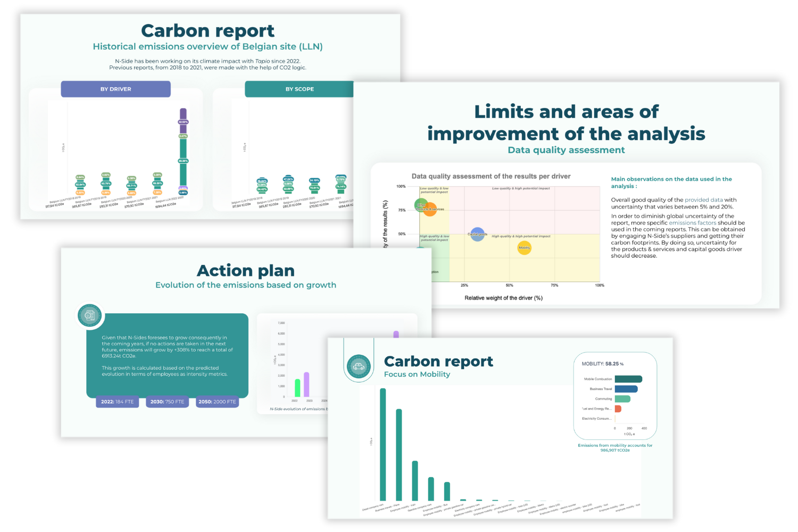798x532 pixels.
Task: Click the 2030: 750 FTE button
Action: 167,402
